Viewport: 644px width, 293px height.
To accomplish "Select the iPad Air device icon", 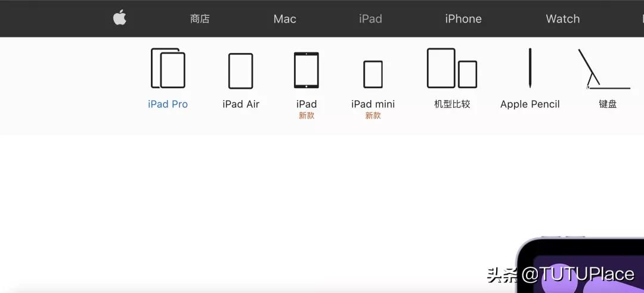I will point(241,71).
